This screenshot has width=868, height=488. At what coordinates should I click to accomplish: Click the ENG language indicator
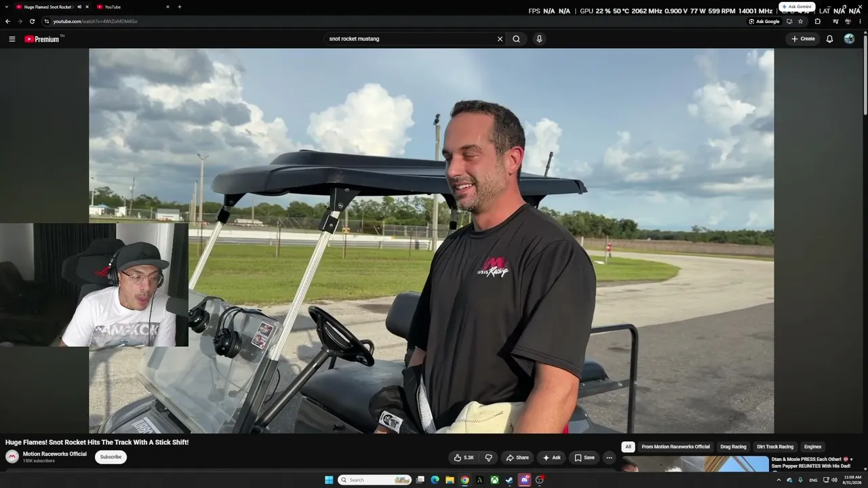tap(813, 480)
